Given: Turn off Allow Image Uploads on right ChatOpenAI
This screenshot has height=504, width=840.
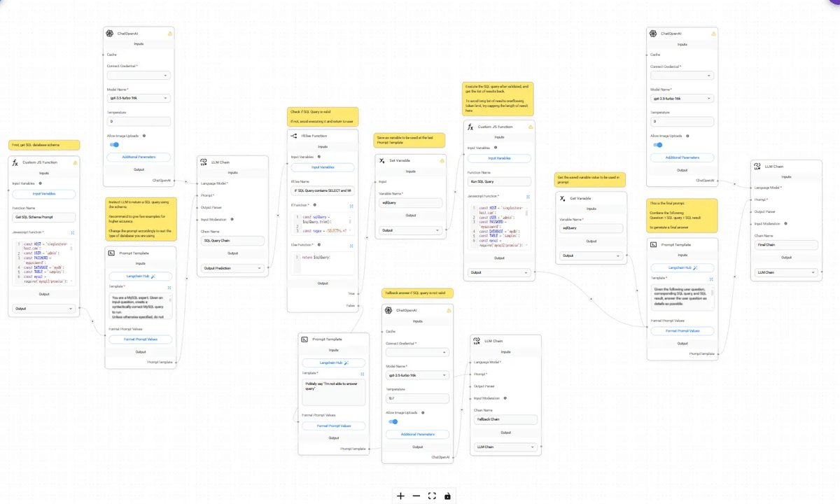Looking at the screenshot, I should 657,145.
